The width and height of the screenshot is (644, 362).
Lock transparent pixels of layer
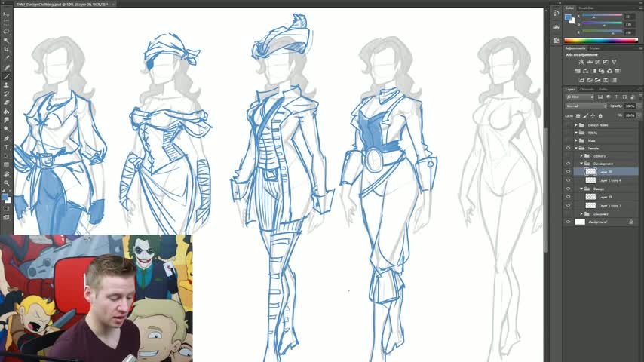[578, 116]
